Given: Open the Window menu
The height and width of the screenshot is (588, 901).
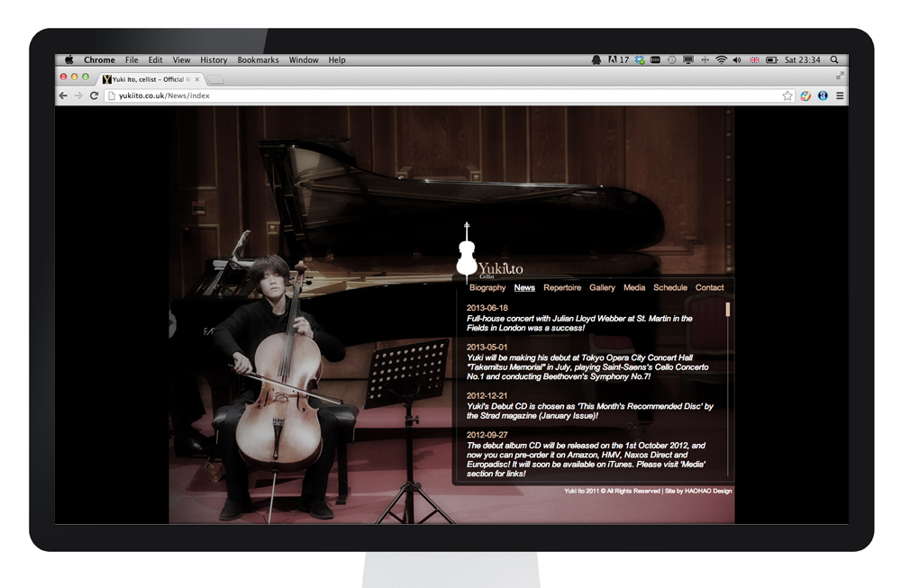Looking at the screenshot, I should pos(304,59).
